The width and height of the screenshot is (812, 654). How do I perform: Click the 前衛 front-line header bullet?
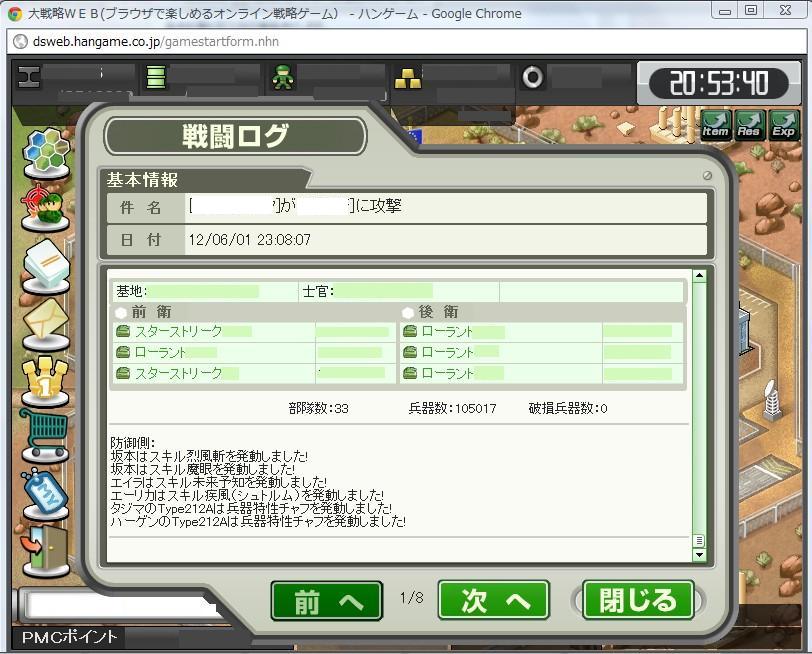pos(121,312)
